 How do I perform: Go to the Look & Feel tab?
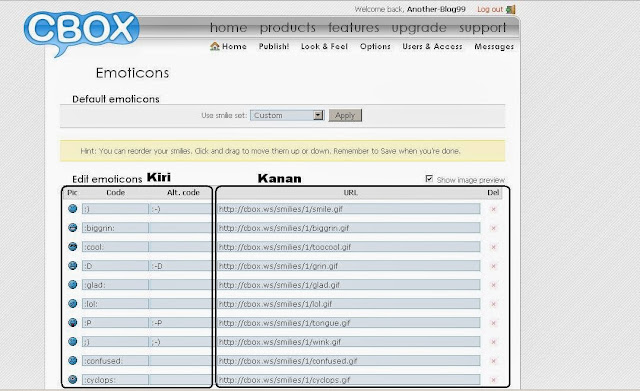pyautogui.click(x=324, y=47)
